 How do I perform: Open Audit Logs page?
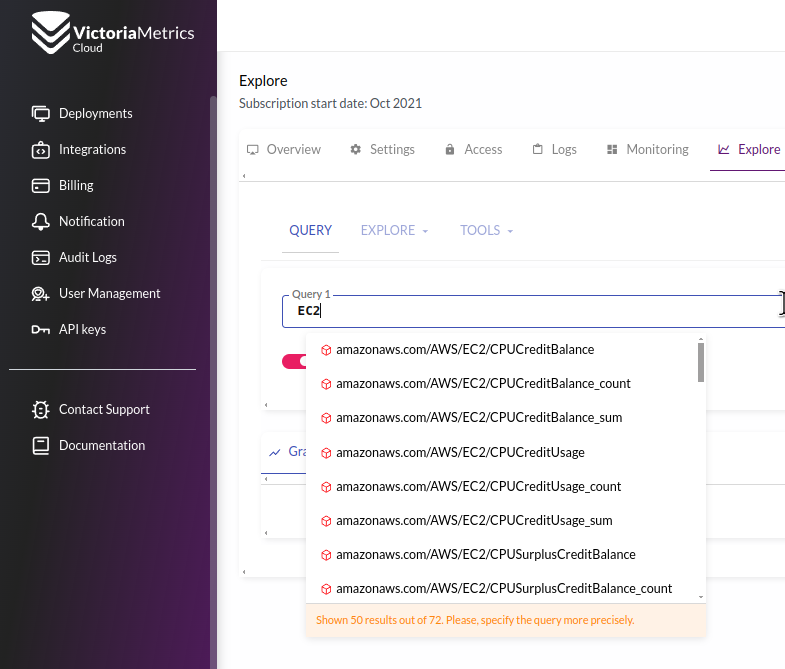pyautogui.click(x=88, y=258)
